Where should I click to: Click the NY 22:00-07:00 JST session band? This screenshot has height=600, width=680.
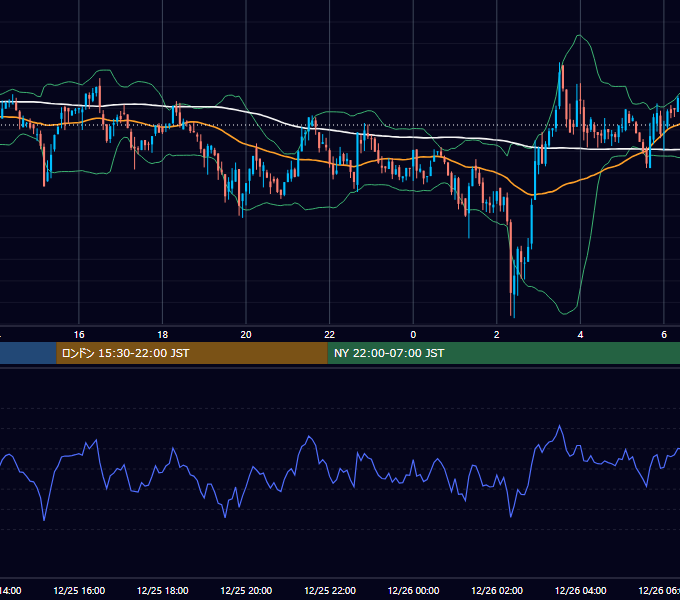click(x=503, y=353)
